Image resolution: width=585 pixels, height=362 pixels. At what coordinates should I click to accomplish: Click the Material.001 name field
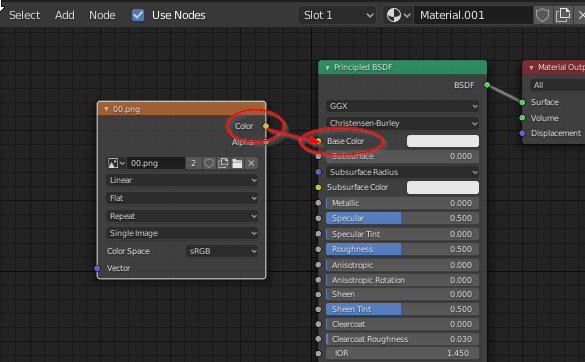tap(473, 15)
